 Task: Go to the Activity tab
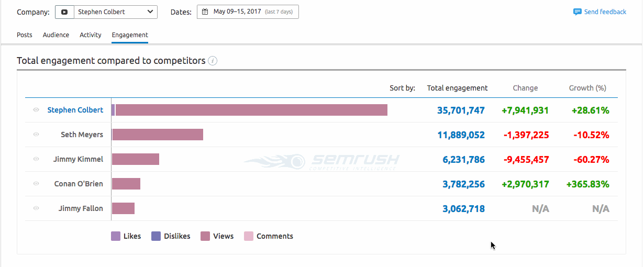(91, 35)
